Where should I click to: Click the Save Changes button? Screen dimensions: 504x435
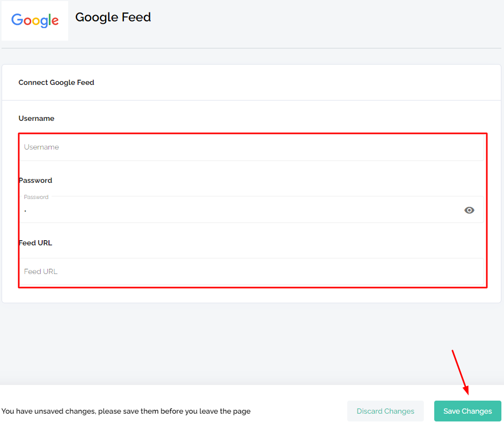coord(468,411)
